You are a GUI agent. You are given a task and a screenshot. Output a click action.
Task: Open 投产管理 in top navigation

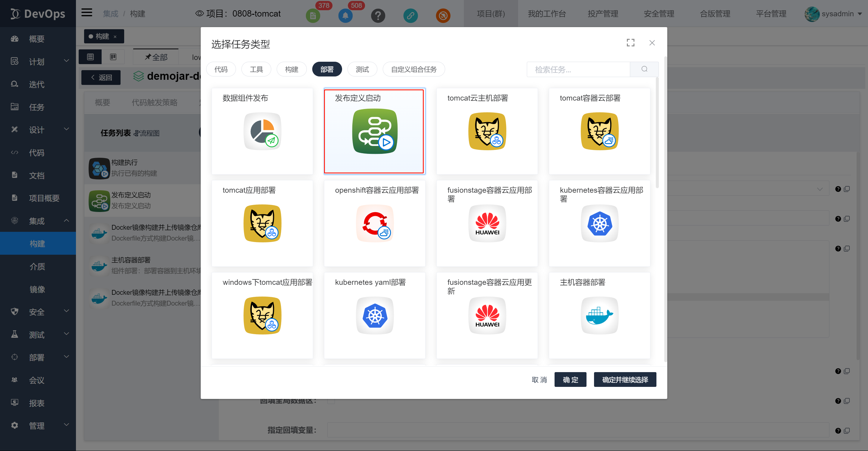[x=603, y=14]
